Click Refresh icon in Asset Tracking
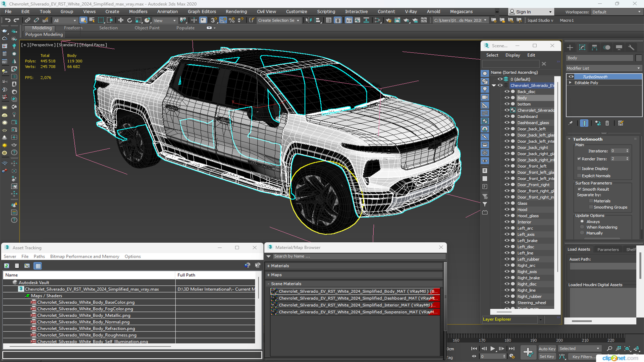Image resolution: width=644 pixels, height=362 pixels. pos(6,266)
